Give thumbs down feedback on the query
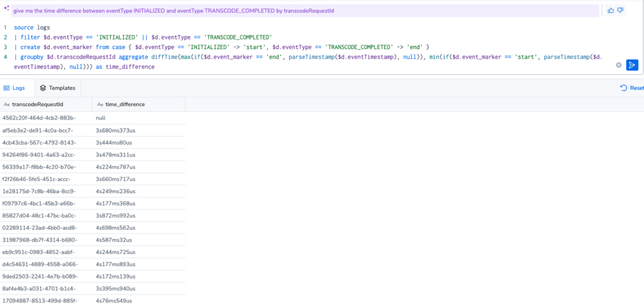Screen dimensions: 644x305 click(620, 10)
